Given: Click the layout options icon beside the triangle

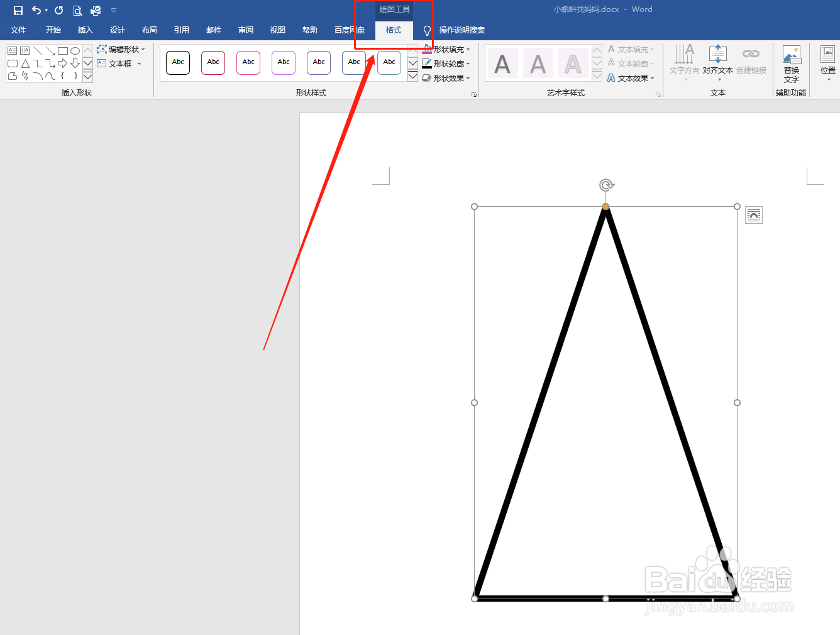Looking at the screenshot, I should [754, 216].
